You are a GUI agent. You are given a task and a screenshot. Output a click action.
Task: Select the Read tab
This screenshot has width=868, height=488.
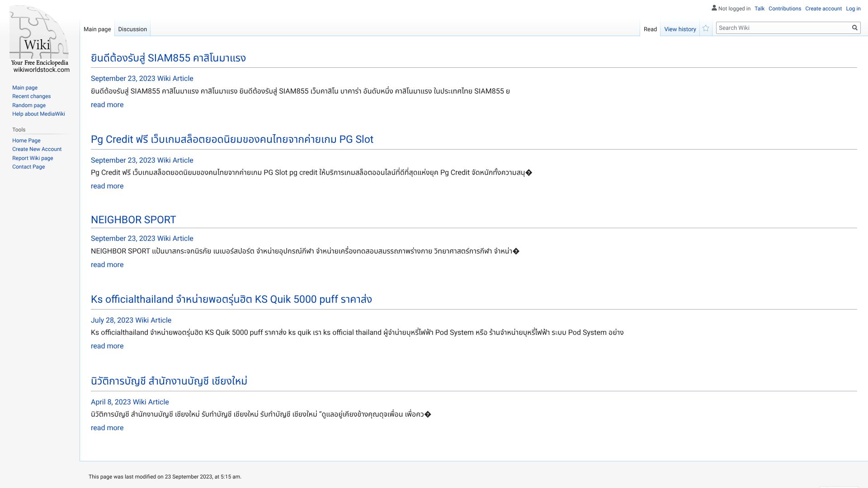coord(650,29)
